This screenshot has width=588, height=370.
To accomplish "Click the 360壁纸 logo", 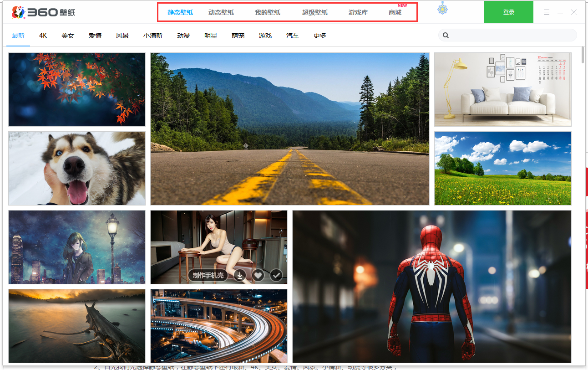I will (43, 12).
